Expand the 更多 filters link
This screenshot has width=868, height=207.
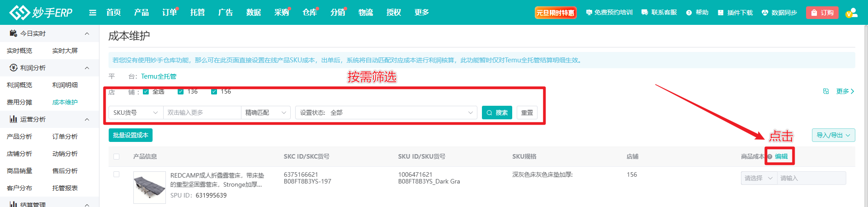pos(845,91)
